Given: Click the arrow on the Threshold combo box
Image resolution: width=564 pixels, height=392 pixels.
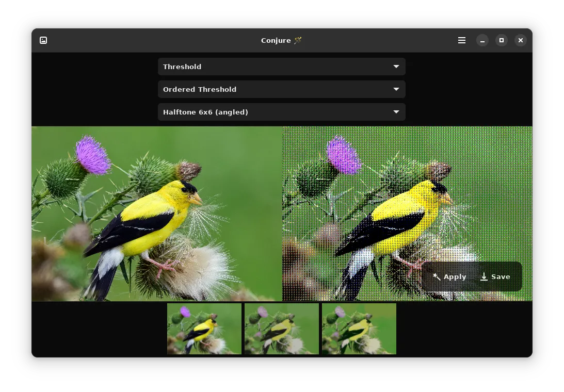Looking at the screenshot, I should point(396,67).
